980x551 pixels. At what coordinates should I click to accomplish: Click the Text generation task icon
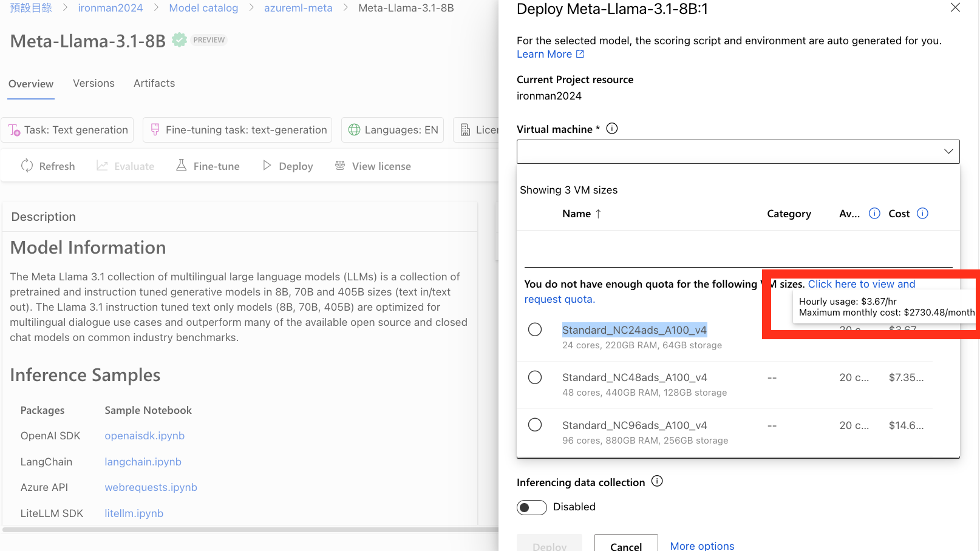(15, 130)
